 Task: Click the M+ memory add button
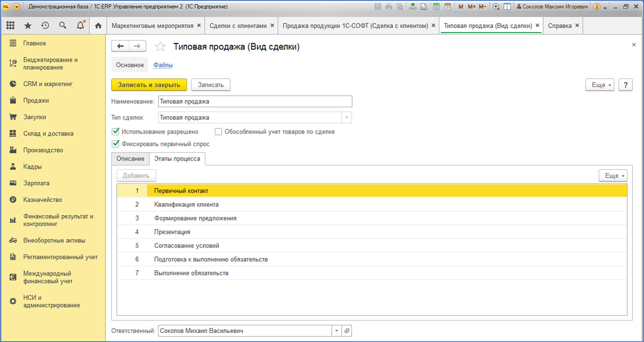coord(472,7)
